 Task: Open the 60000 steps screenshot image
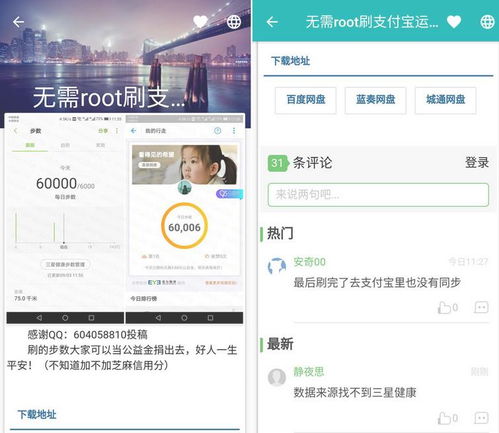(65, 218)
